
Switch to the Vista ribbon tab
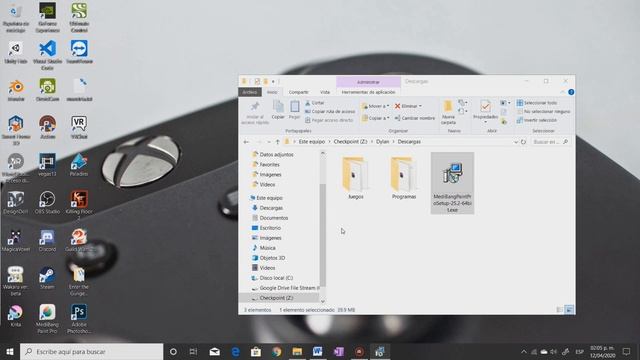(325, 92)
